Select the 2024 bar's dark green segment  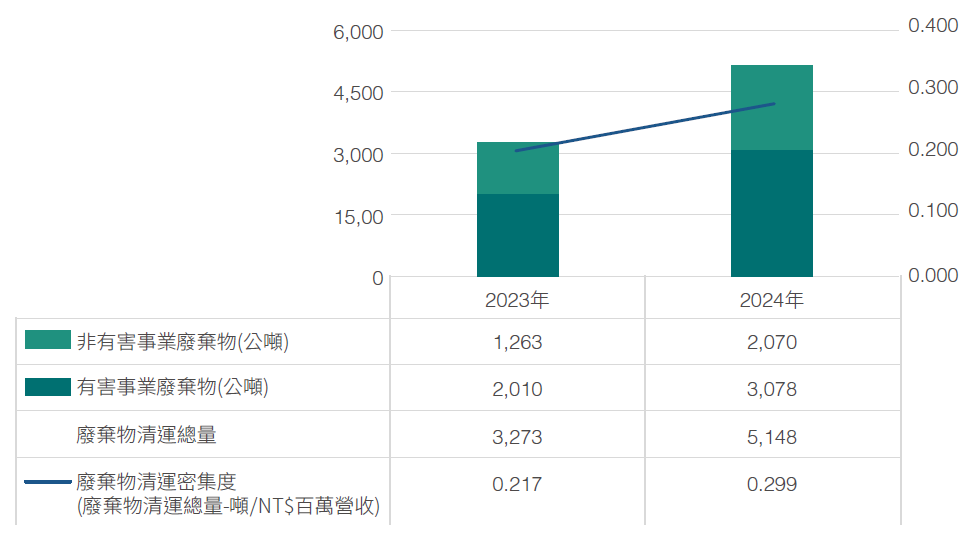pyautogui.click(x=771, y=213)
